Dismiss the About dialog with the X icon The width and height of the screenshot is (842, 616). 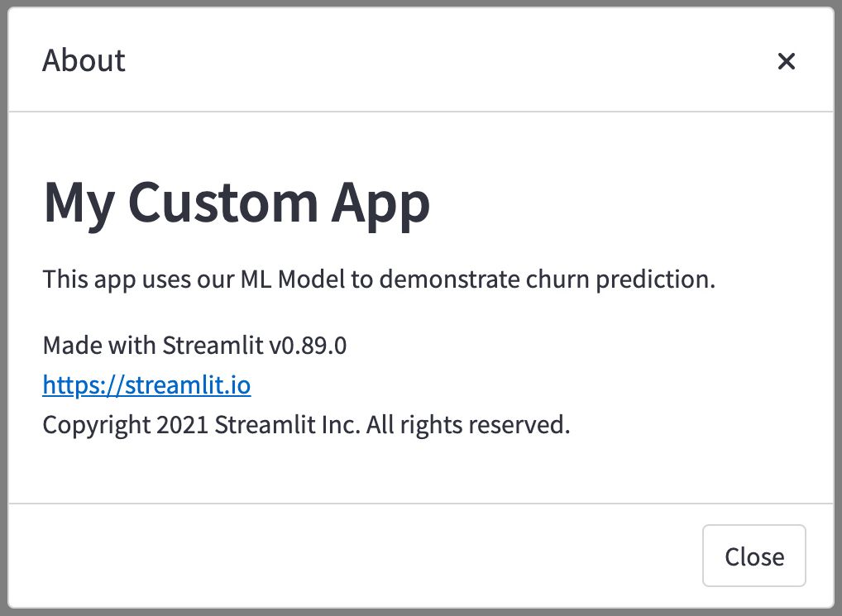(x=786, y=60)
